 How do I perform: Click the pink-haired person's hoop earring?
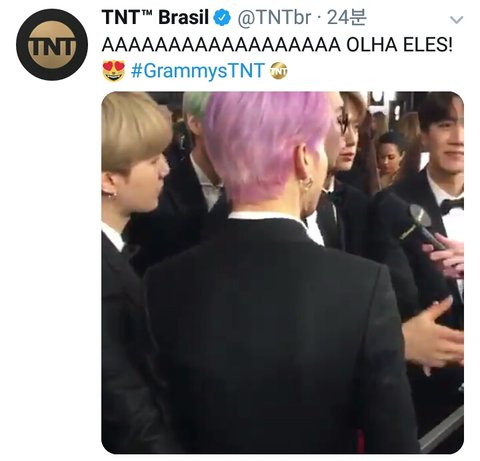[306, 184]
